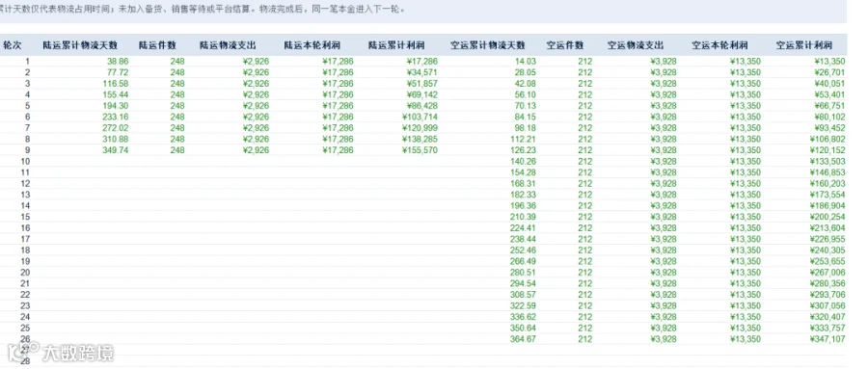
Task: Select the 陆运累计物流天数 column header
Action: [80, 45]
